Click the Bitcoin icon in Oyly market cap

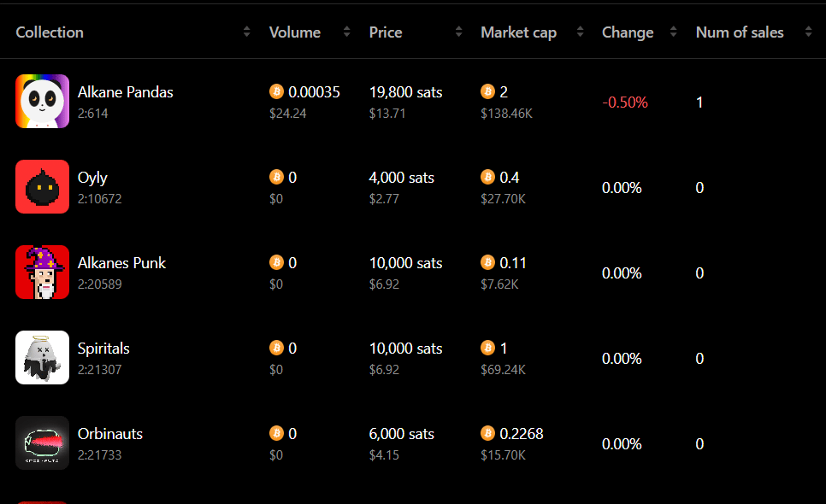coord(488,177)
